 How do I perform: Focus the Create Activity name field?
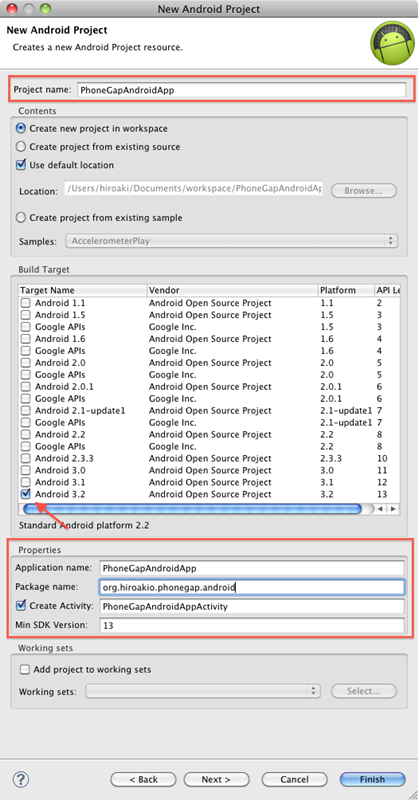[x=252, y=606]
